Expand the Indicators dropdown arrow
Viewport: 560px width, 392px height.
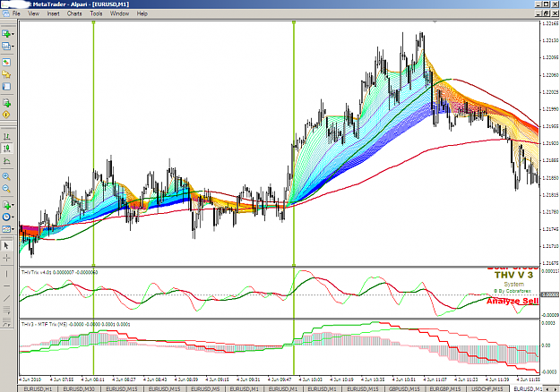pyautogui.click(x=13, y=205)
